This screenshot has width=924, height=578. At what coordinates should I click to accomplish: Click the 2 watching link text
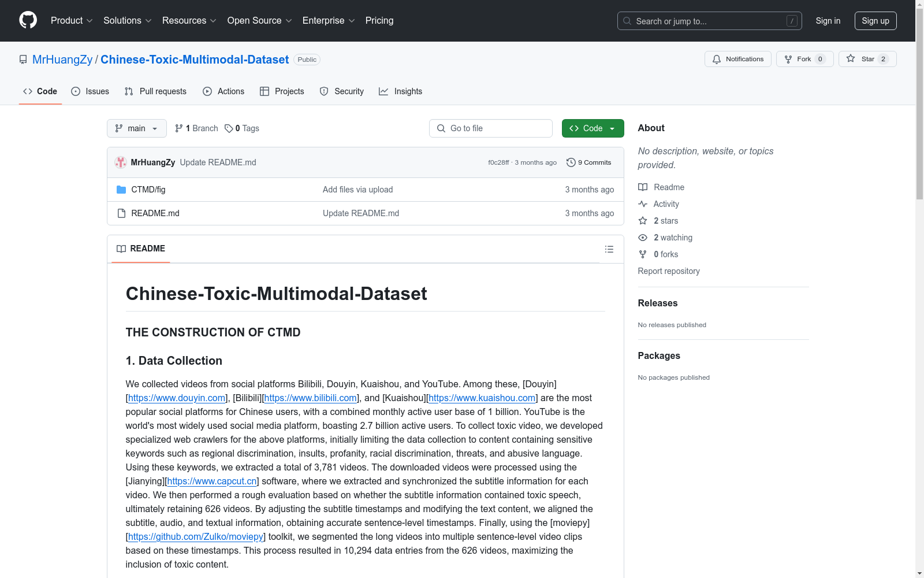673,238
